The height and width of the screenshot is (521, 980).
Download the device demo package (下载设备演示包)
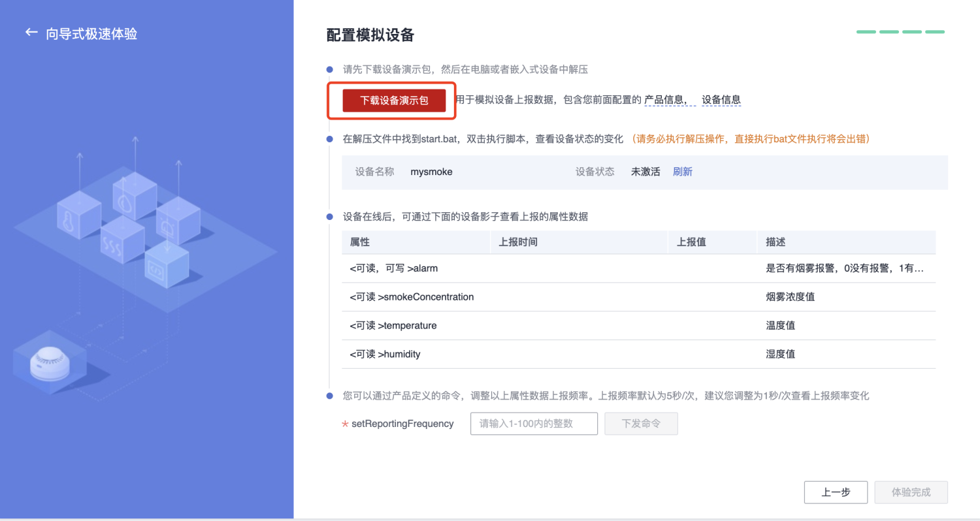tap(394, 101)
